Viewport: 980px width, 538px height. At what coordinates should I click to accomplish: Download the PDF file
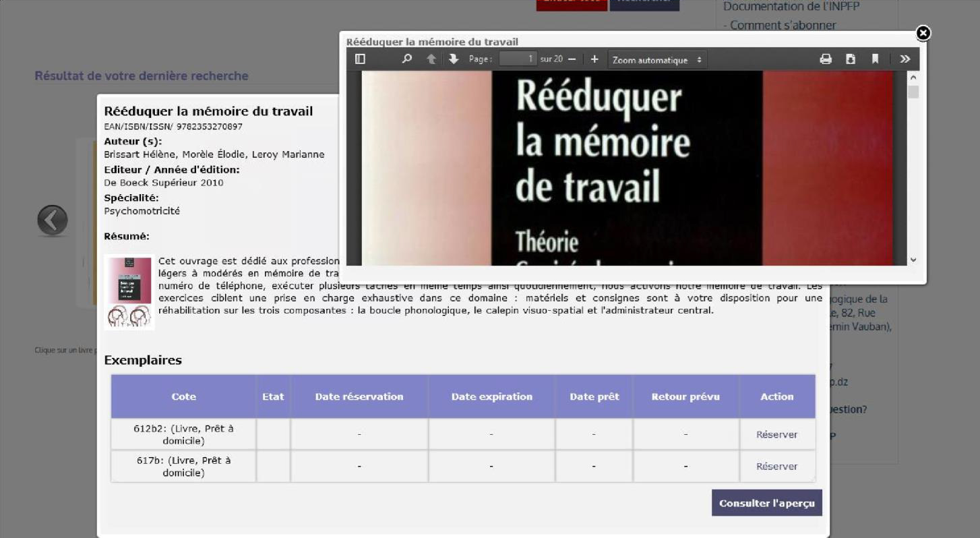[851, 59]
